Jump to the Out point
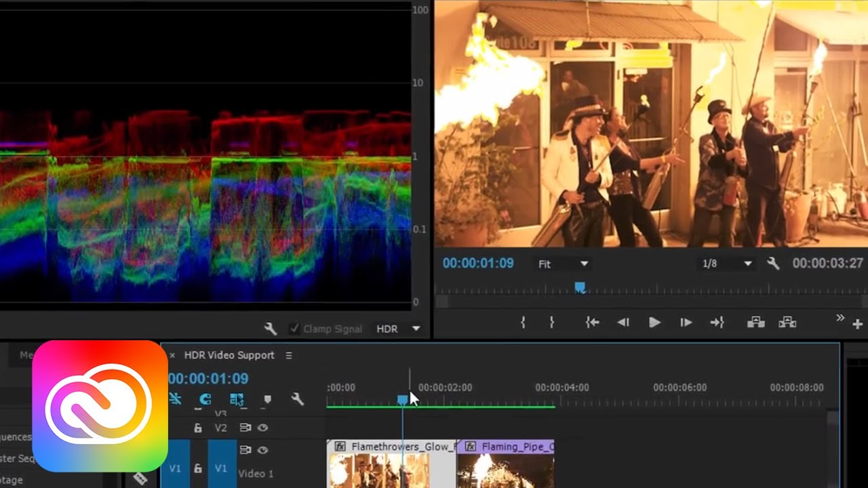868x488 pixels. (717, 323)
